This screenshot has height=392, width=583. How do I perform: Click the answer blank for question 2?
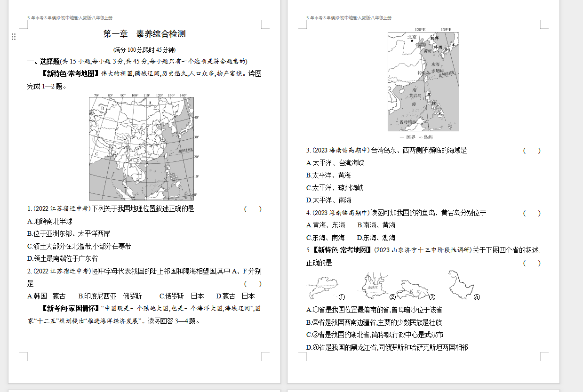tap(253, 283)
